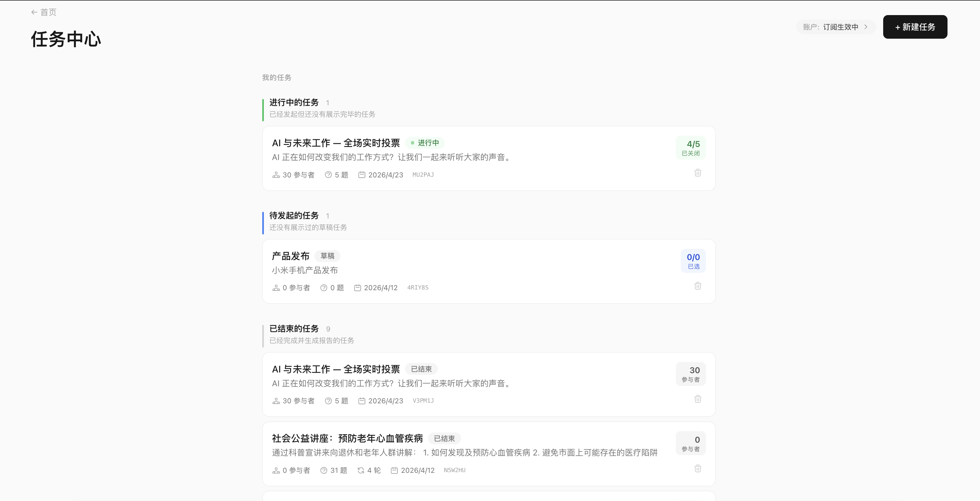Viewport: 980px width, 501px height.
Task: Click the question icon in the V3PM1J row
Action: [328, 401]
